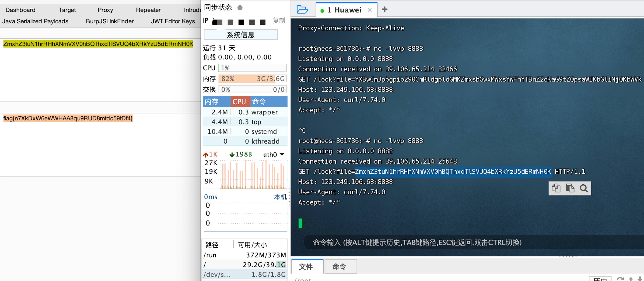Click 复制 to copy the IP

279,21
